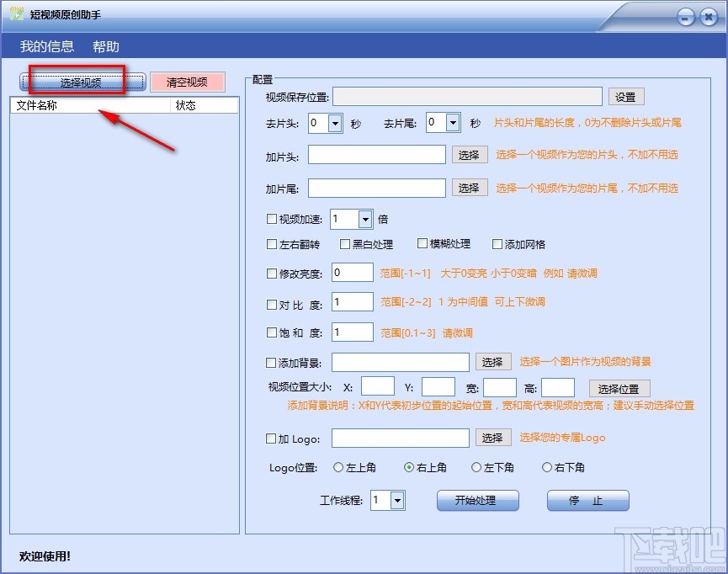Select 右上角 Logo position radio
728x574 pixels.
(x=408, y=467)
